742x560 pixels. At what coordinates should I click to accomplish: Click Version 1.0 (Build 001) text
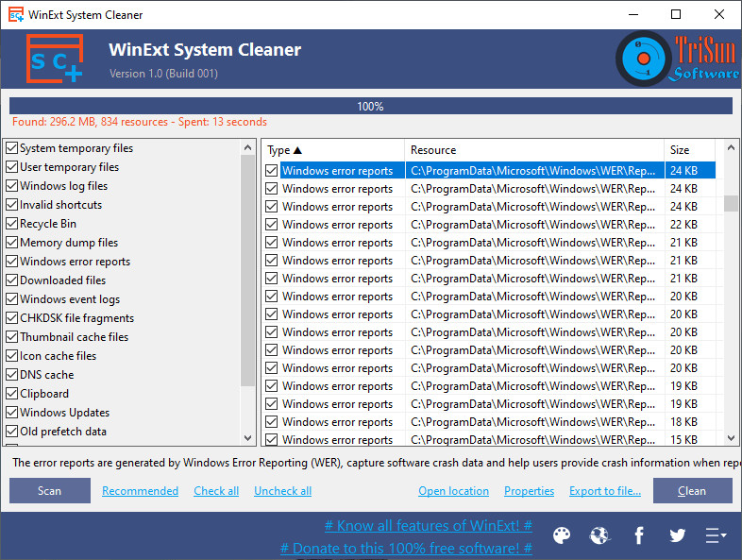click(x=163, y=74)
